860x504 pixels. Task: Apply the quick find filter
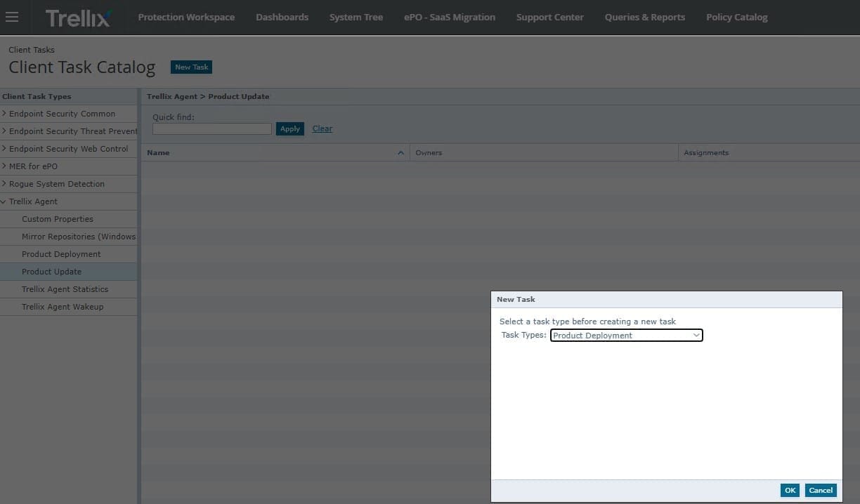pyautogui.click(x=290, y=129)
